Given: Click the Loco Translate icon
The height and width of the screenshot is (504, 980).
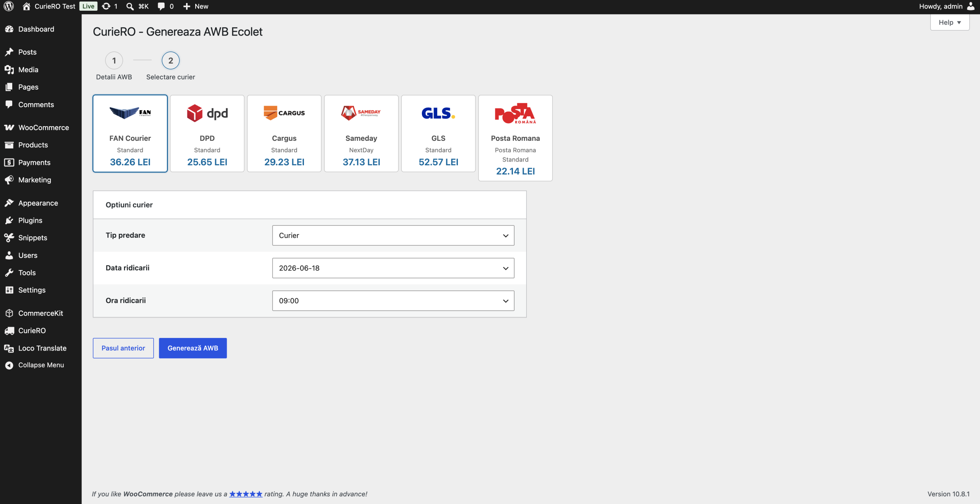Looking at the screenshot, I should (x=9, y=348).
